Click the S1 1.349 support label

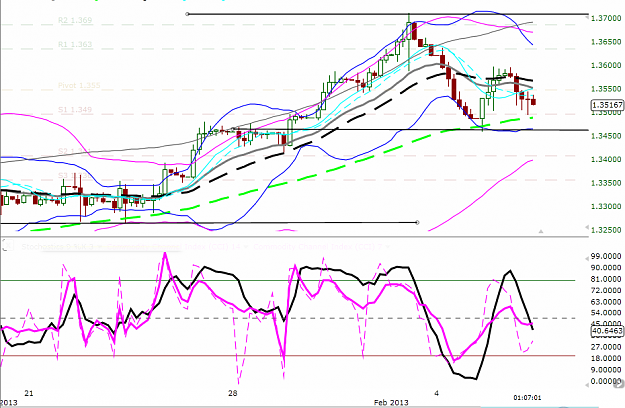[75, 109]
